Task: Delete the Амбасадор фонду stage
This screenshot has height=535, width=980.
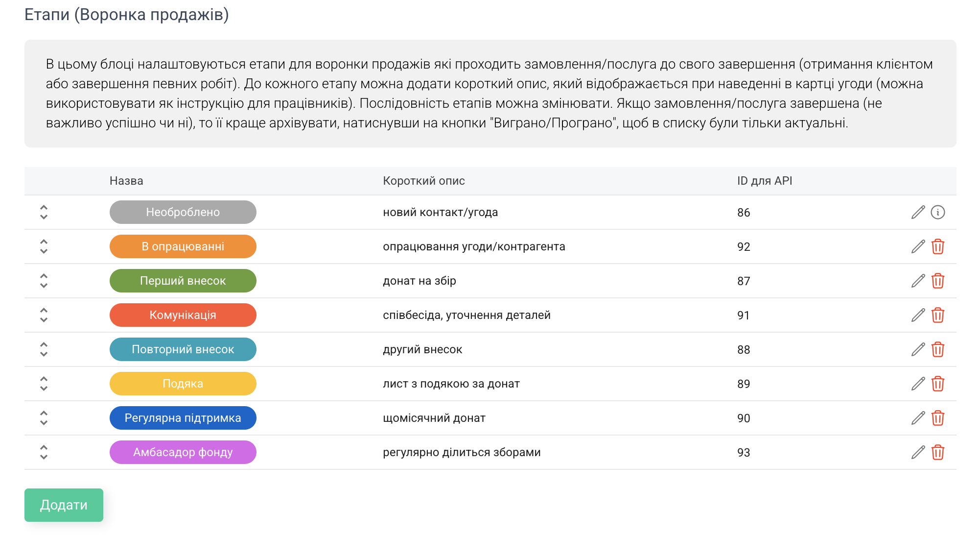Action: [937, 452]
